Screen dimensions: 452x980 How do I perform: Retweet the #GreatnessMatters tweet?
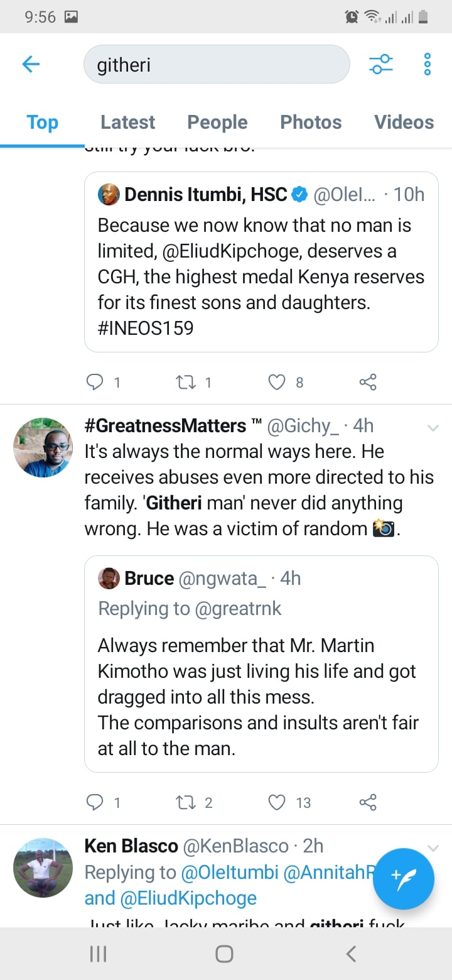click(185, 802)
